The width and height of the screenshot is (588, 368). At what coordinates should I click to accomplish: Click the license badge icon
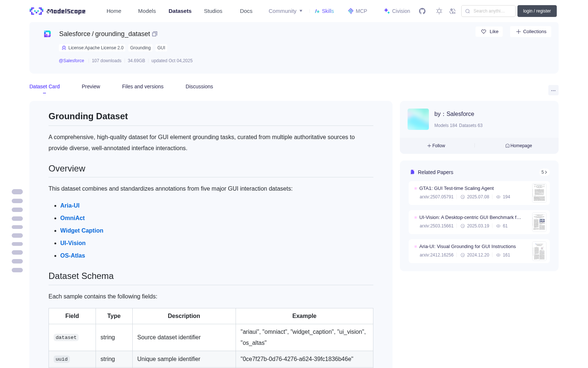coord(64,48)
